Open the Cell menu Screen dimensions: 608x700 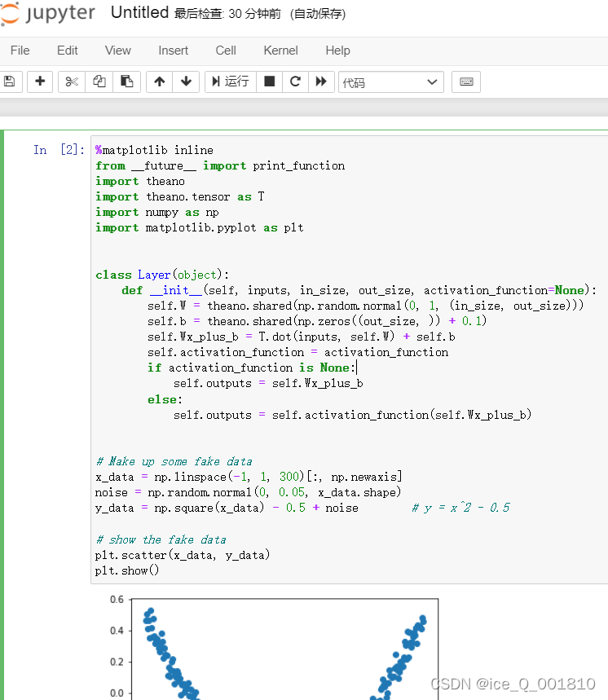tap(226, 51)
